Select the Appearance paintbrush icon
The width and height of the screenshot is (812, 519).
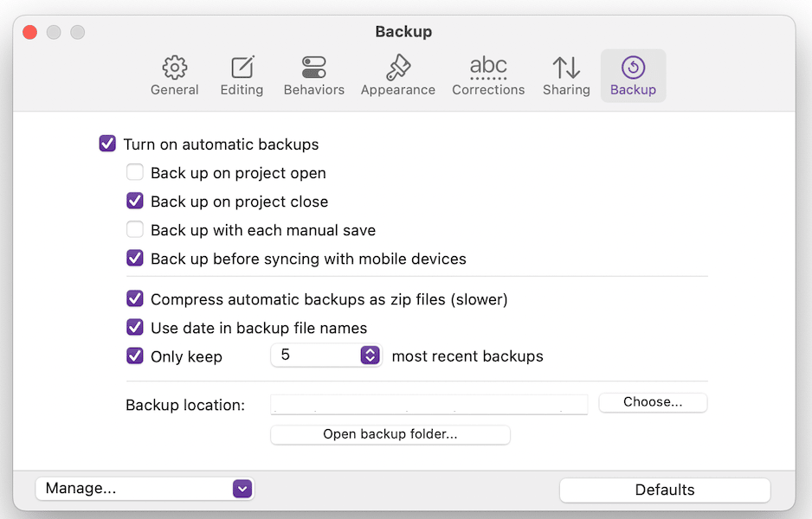pos(397,67)
